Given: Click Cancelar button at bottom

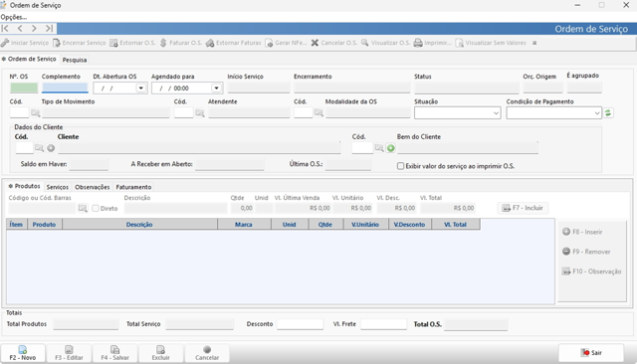Looking at the screenshot, I should (207, 353).
